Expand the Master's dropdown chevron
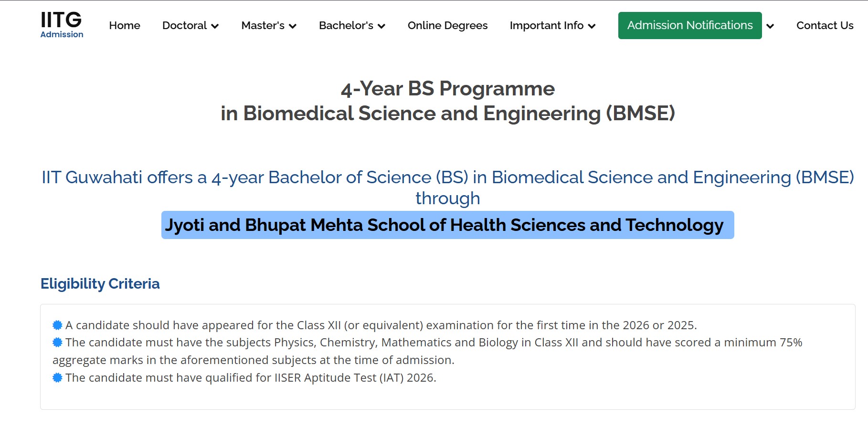Screen dimensions: 868x427 [293, 26]
